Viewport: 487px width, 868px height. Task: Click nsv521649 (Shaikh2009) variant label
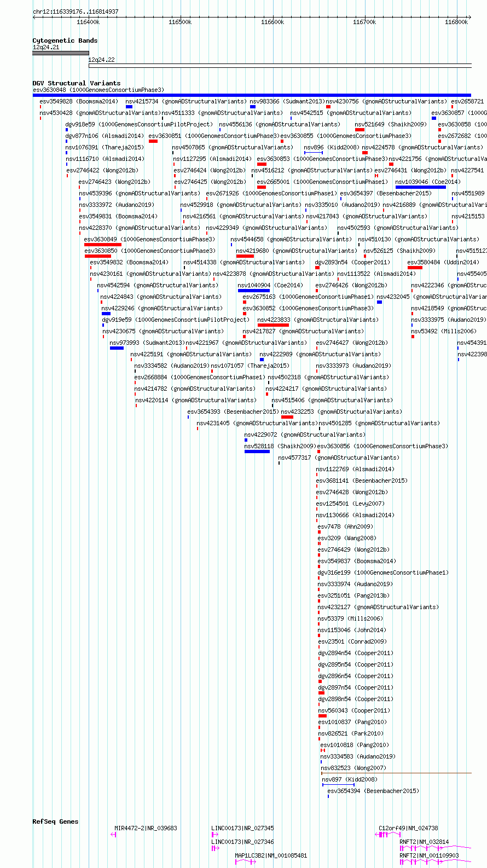(391, 124)
